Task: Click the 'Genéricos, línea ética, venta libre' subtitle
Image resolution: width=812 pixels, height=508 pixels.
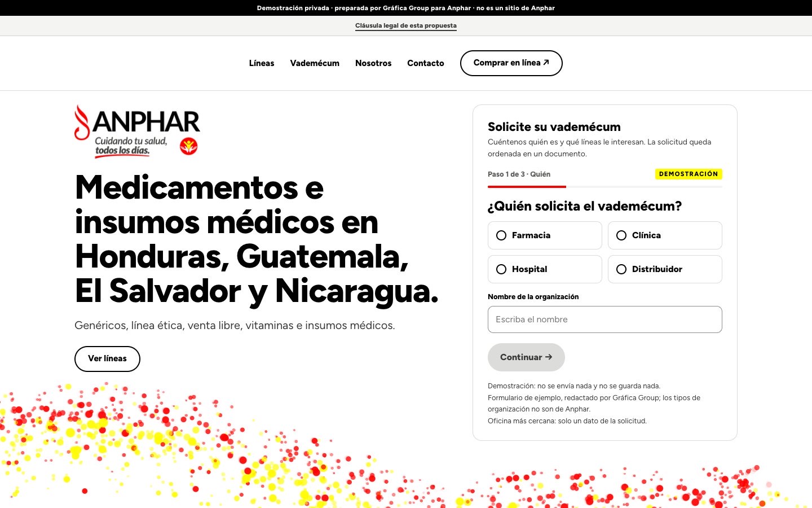Action: pyautogui.click(x=235, y=326)
